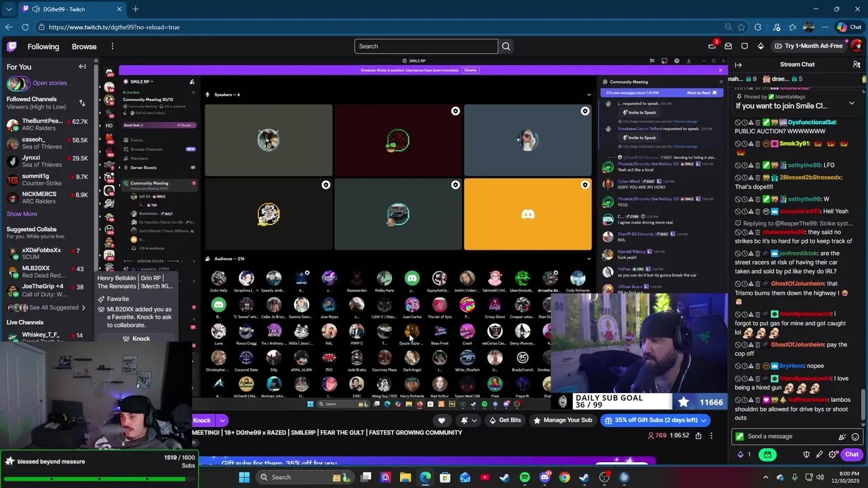Open Discord from the Windows taskbar

(545, 477)
